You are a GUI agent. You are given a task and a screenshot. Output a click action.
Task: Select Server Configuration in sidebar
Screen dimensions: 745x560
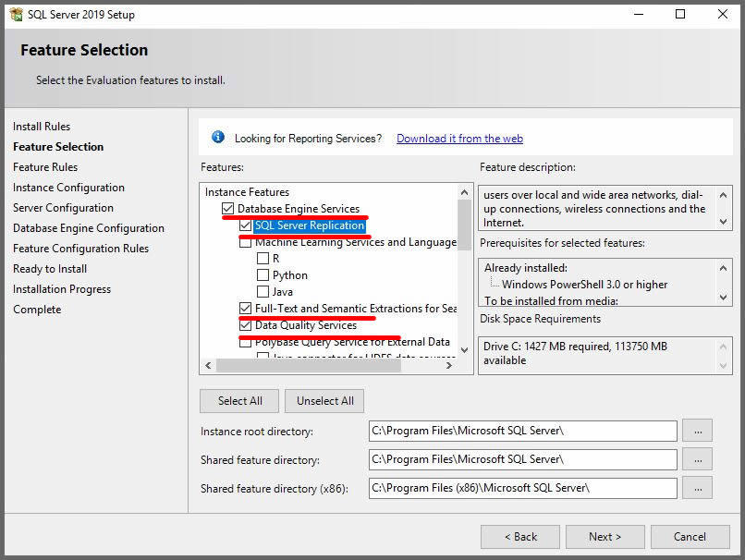click(x=63, y=208)
